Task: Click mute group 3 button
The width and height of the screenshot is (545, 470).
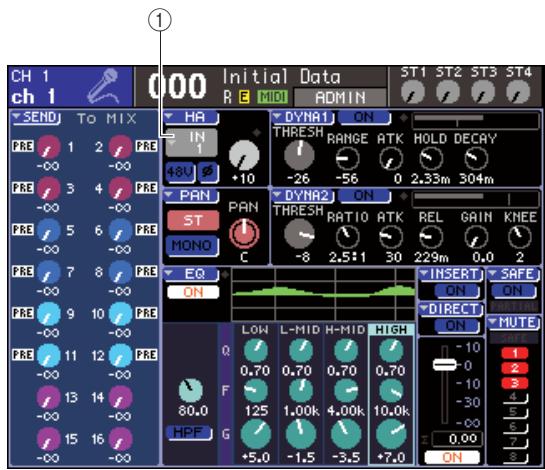Action: [515, 383]
